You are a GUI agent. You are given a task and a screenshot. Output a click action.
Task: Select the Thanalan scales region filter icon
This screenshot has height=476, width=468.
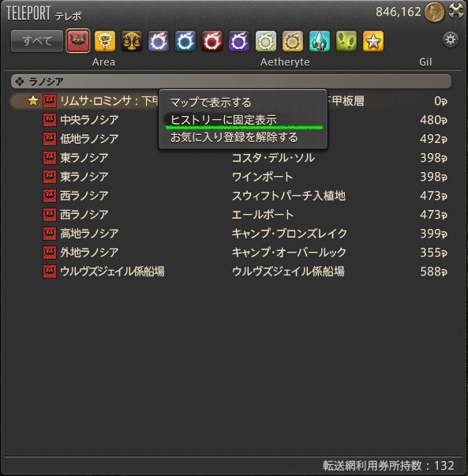[x=132, y=41]
